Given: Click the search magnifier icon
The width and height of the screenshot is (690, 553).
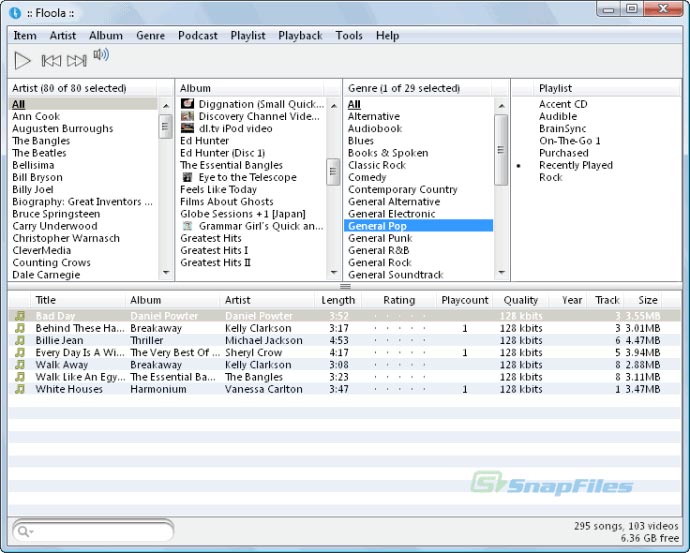Looking at the screenshot, I should (x=24, y=531).
